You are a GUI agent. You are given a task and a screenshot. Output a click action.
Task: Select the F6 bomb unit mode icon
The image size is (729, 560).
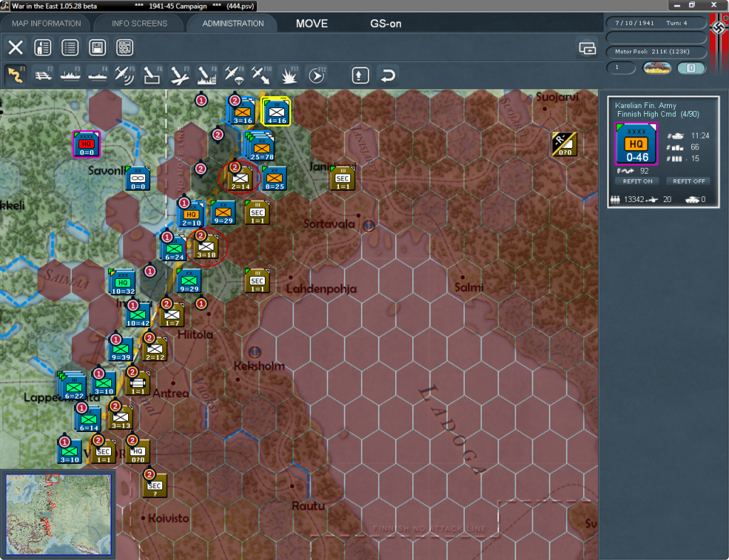coord(152,75)
